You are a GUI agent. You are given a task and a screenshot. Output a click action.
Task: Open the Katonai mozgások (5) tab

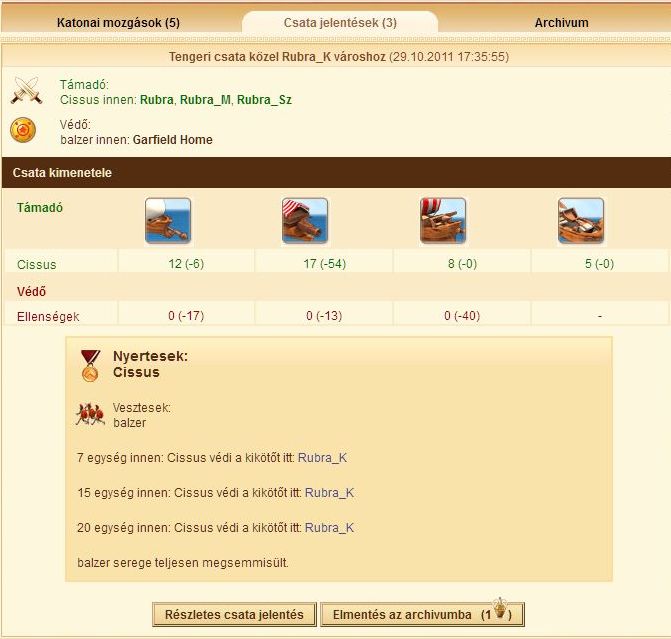pyautogui.click(x=118, y=22)
